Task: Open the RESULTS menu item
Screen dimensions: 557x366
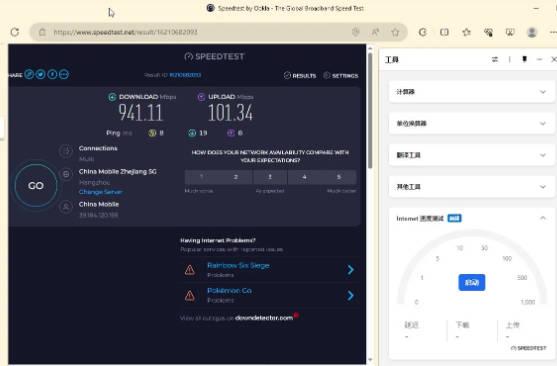Action: (300, 75)
